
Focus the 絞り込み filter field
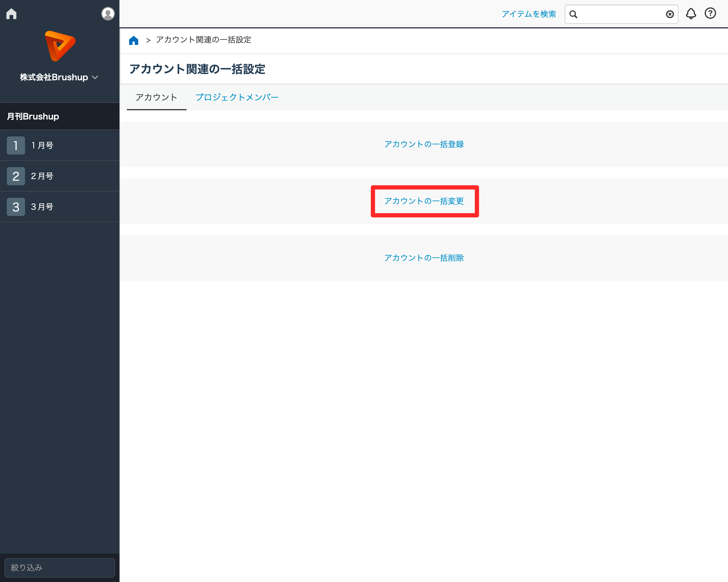(x=60, y=568)
